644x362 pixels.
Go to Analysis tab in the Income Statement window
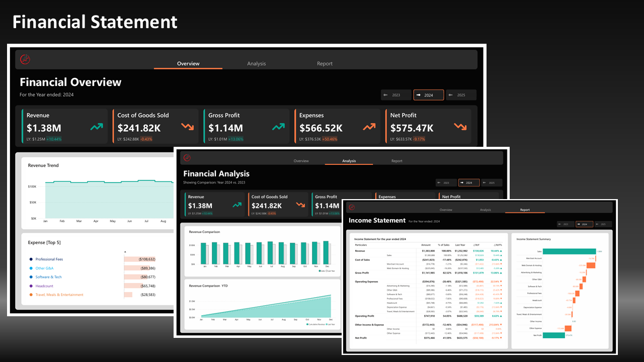pyautogui.click(x=486, y=210)
